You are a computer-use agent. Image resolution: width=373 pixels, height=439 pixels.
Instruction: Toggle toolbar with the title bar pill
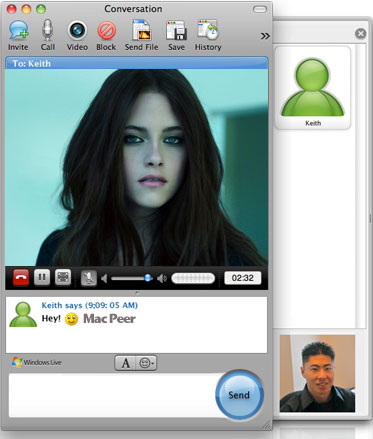(x=260, y=9)
